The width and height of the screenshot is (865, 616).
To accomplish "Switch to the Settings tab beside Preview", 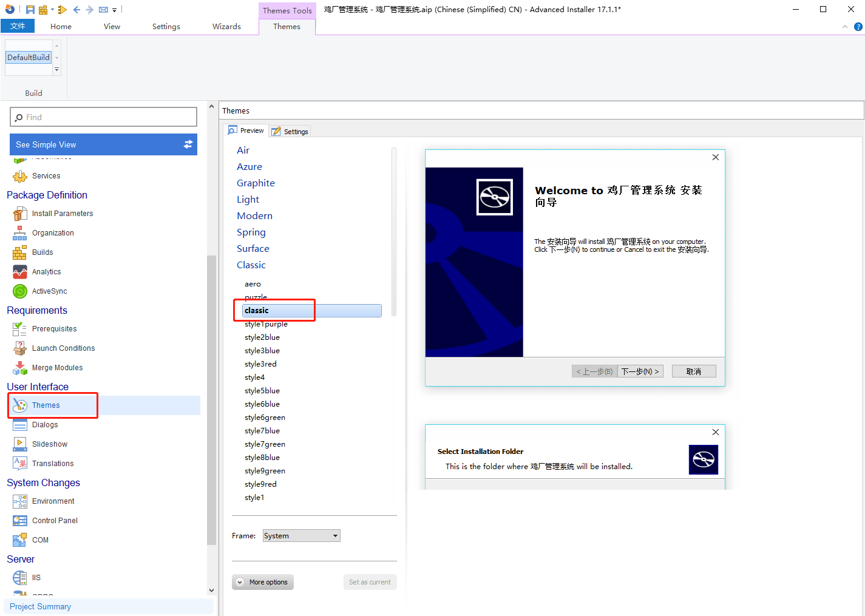I will pyautogui.click(x=290, y=131).
